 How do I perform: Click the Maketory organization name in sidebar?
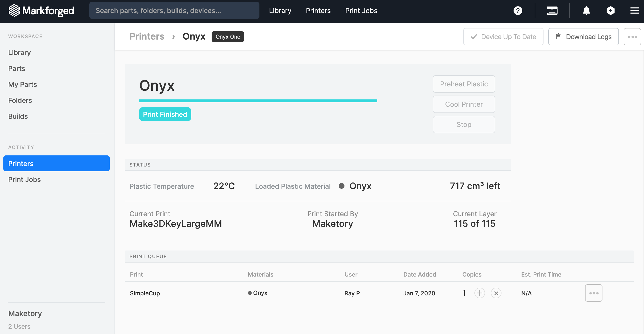[x=25, y=313]
